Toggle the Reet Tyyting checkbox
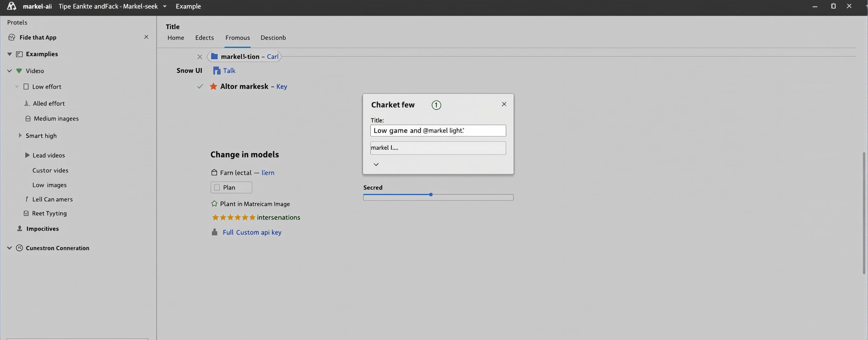The image size is (868, 340). (26, 213)
